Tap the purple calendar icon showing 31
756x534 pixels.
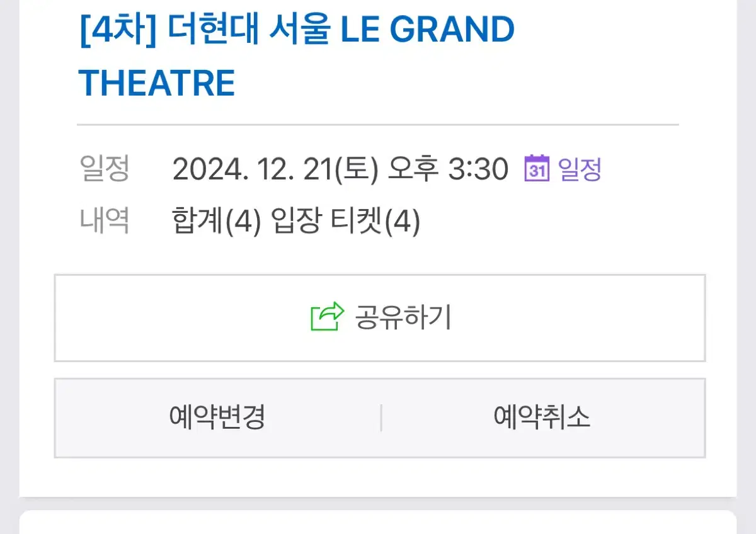tap(537, 168)
